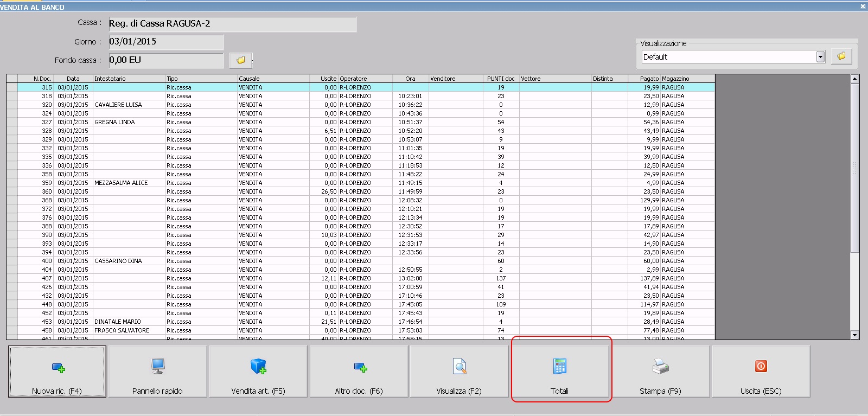Open the Fondo cassa folder icon

tap(240, 60)
